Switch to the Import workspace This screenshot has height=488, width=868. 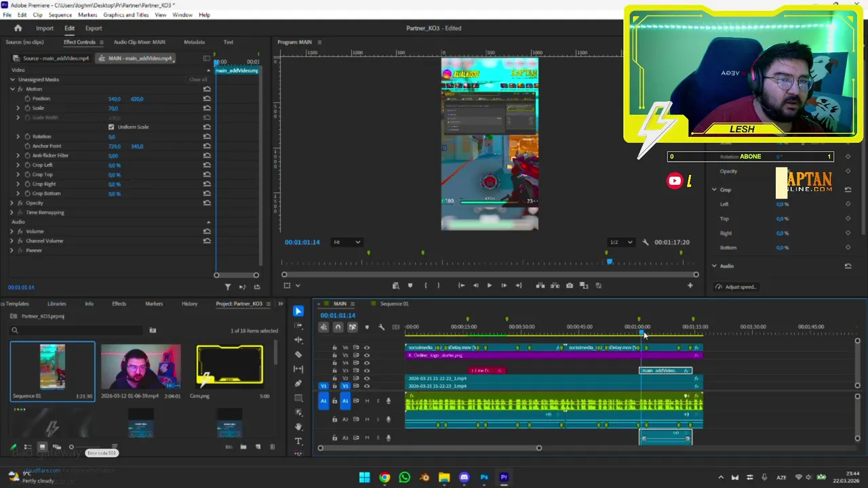click(45, 28)
